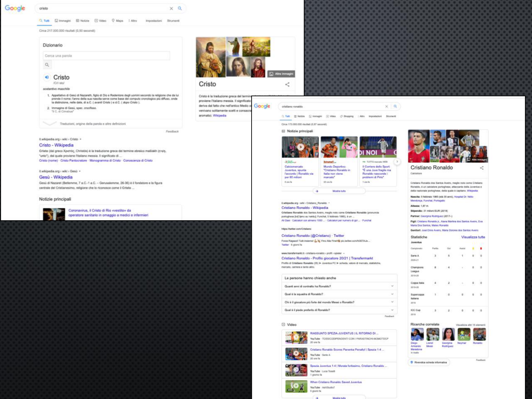
Task: Click 'Altre immagini' in the Ronaldo knowledge panel
Action: (x=477, y=160)
